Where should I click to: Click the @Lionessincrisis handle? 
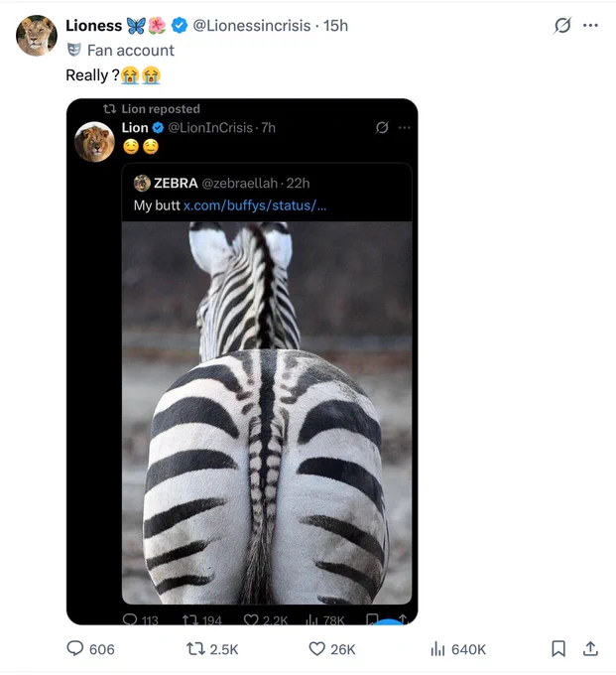(x=252, y=26)
